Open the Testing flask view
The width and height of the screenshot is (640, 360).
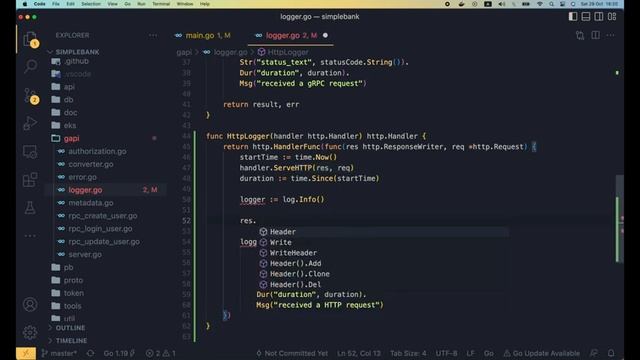pos(30,208)
